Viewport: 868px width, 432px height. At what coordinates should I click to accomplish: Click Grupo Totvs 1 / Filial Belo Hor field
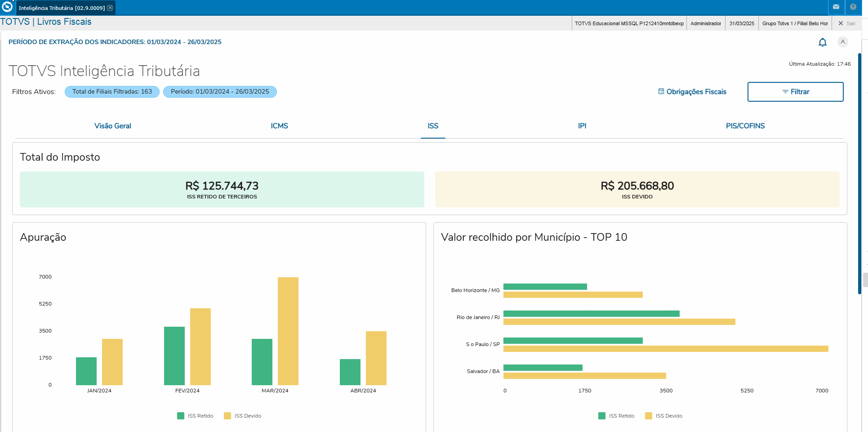[x=795, y=23]
